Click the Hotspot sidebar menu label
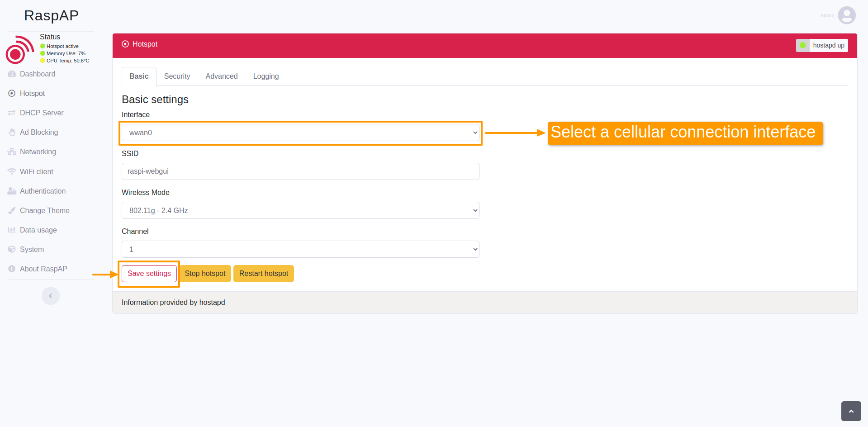The height and width of the screenshot is (427, 868). click(33, 93)
